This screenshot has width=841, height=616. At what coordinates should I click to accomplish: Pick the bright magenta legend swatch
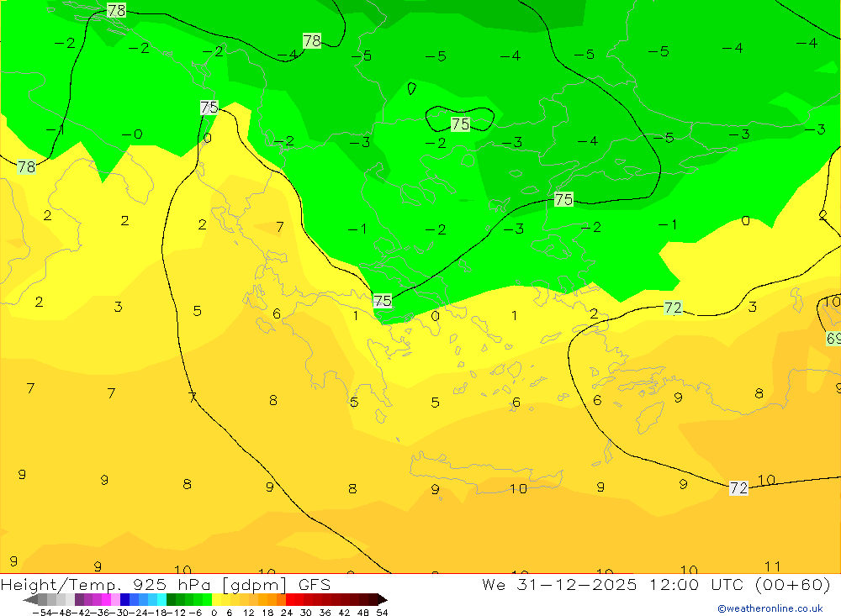pos(106,600)
